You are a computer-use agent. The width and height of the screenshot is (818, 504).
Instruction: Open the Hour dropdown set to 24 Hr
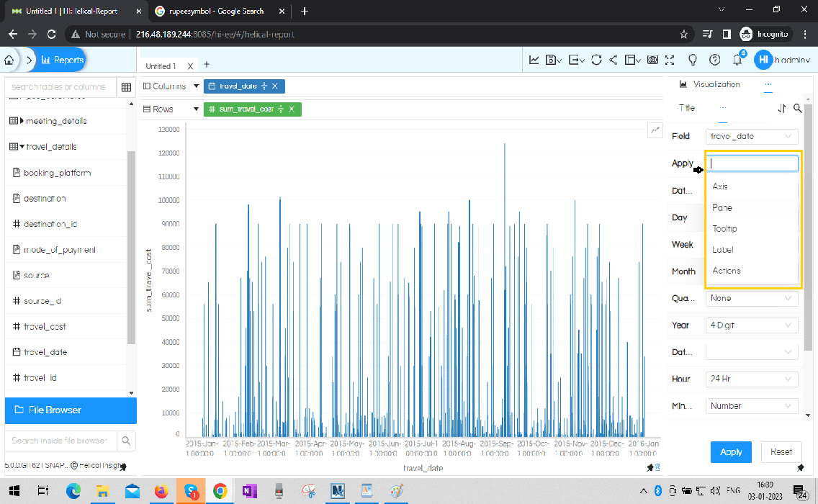pos(752,379)
